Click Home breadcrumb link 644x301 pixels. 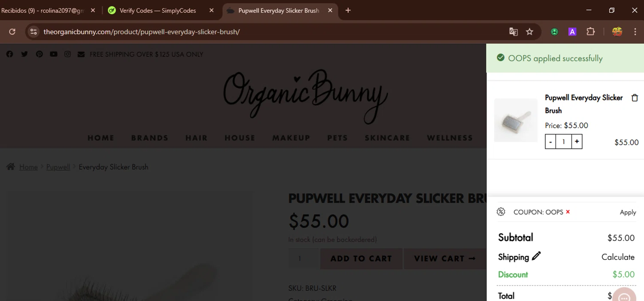pyautogui.click(x=28, y=167)
